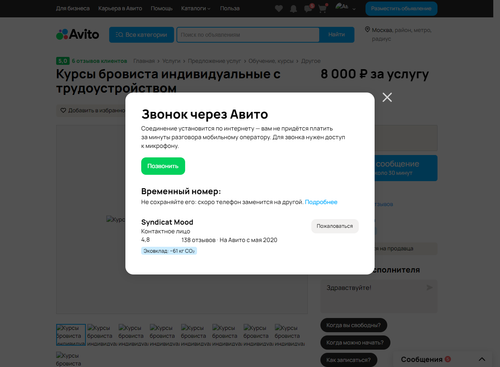Viewport: 500px width, 367px height.
Task: Click the blue сообщение write button
Action: [x=406, y=168]
